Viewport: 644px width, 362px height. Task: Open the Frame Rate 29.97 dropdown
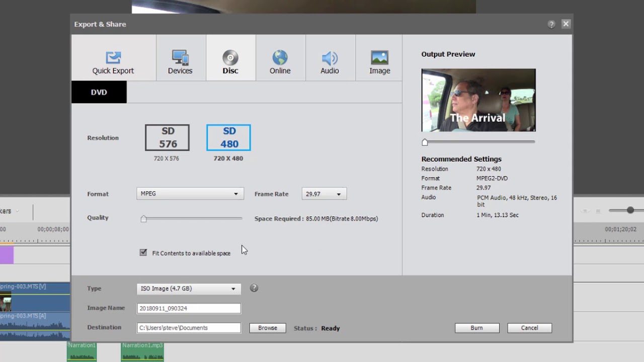pyautogui.click(x=324, y=194)
